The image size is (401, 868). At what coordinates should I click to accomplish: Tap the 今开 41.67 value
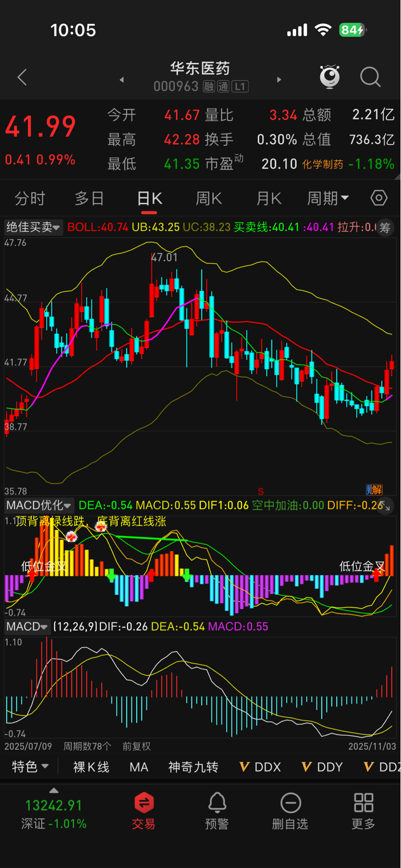182,115
